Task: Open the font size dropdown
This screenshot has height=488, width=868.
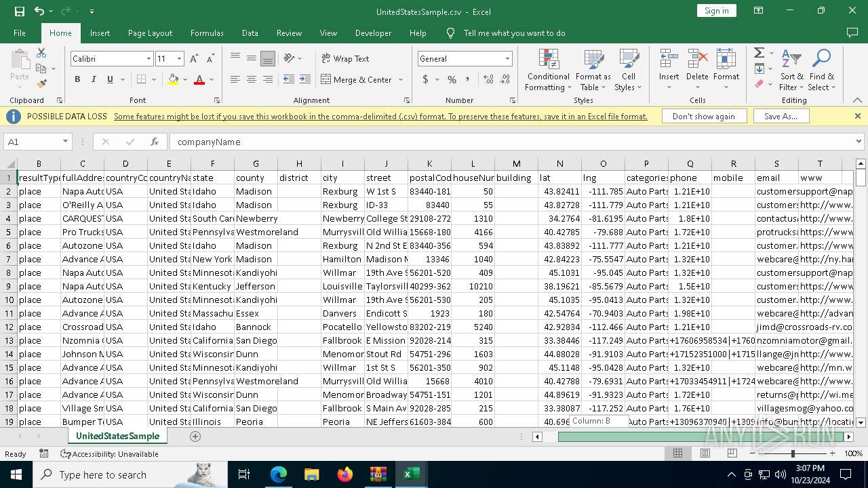Action: (x=179, y=59)
